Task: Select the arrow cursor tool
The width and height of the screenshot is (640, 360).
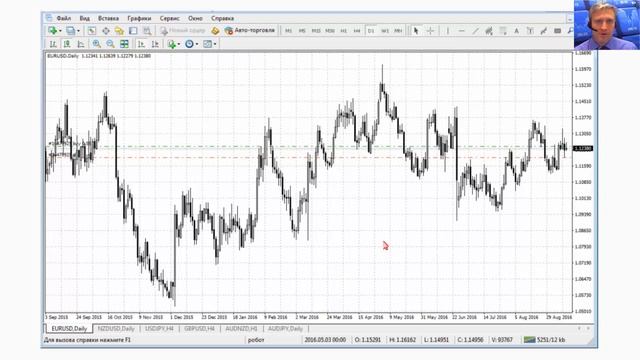Action: [x=416, y=31]
